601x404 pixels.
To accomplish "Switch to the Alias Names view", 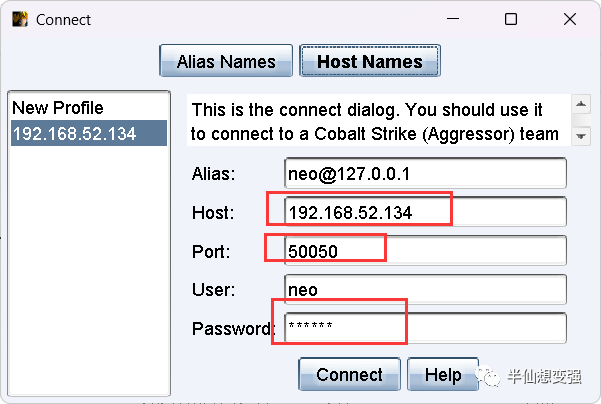I will click(x=226, y=61).
